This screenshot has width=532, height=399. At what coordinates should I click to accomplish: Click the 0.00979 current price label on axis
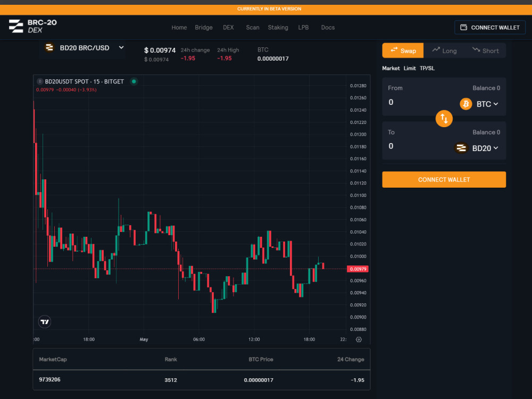tap(358, 269)
